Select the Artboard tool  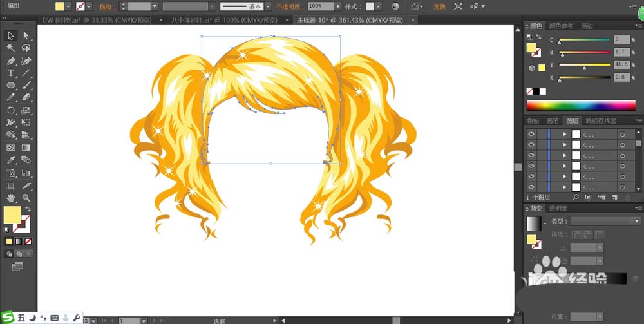(x=11, y=186)
